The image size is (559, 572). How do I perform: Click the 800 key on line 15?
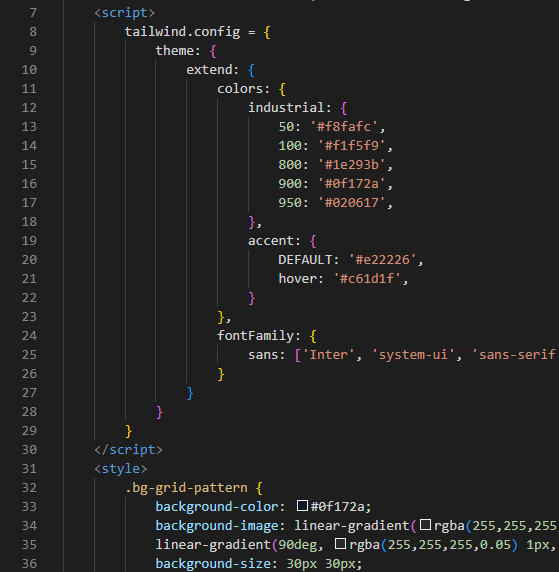pos(290,165)
